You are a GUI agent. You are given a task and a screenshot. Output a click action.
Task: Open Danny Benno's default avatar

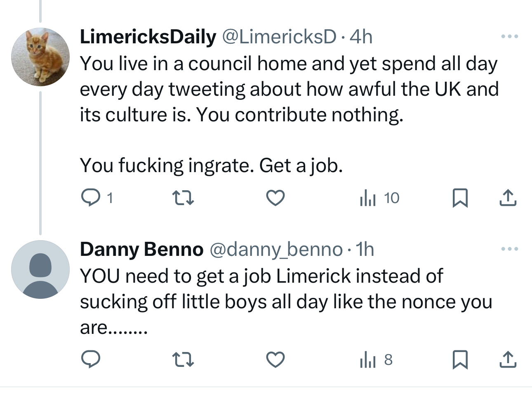point(40,269)
